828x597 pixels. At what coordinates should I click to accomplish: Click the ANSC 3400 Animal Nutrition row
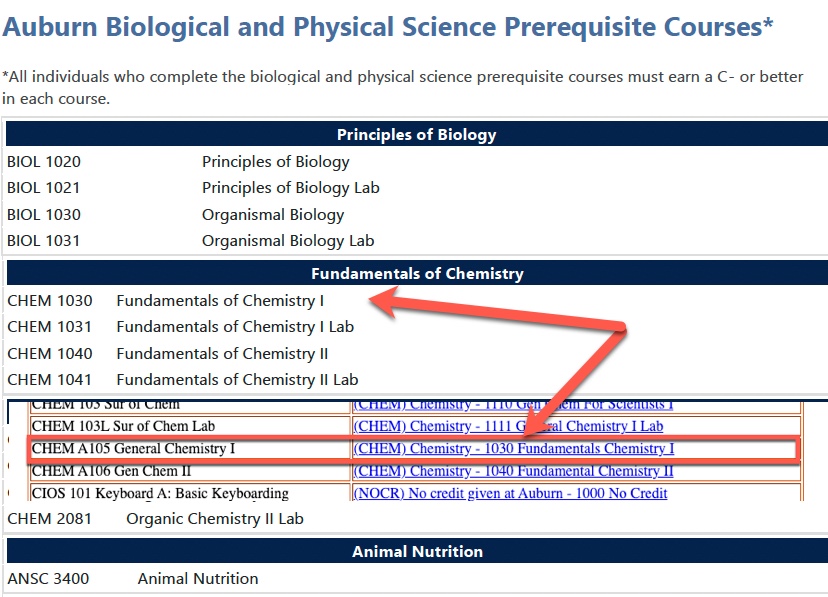417,579
